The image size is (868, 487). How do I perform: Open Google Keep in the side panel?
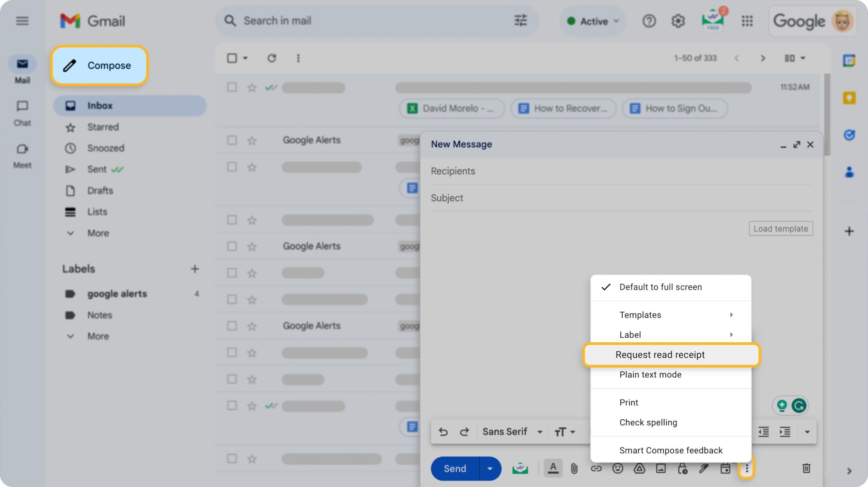pos(850,97)
